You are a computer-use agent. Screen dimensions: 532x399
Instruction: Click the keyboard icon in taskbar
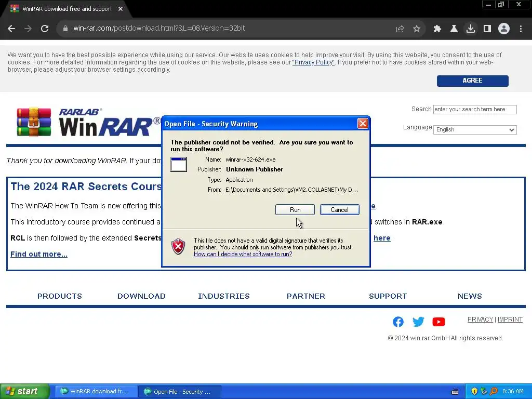(455, 392)
